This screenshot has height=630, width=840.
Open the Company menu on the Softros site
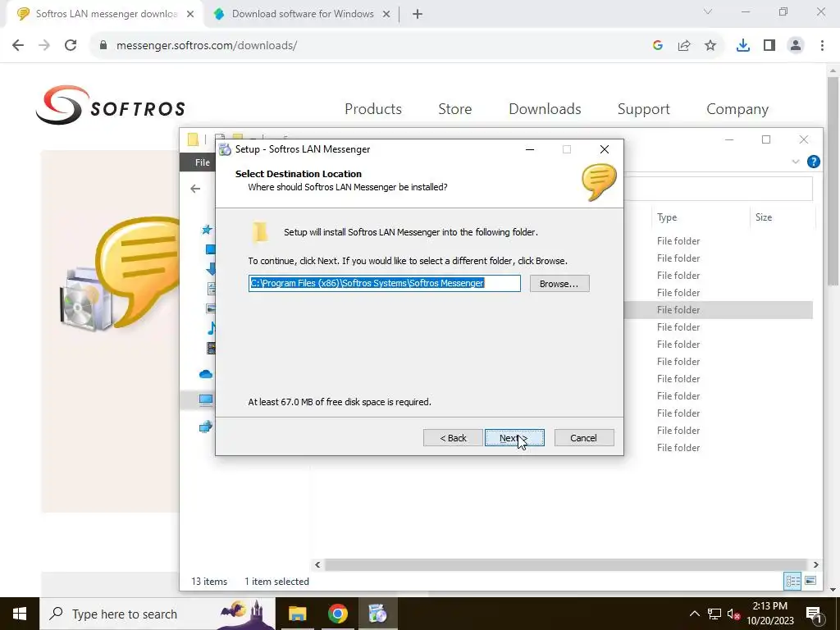click(737, 109)
